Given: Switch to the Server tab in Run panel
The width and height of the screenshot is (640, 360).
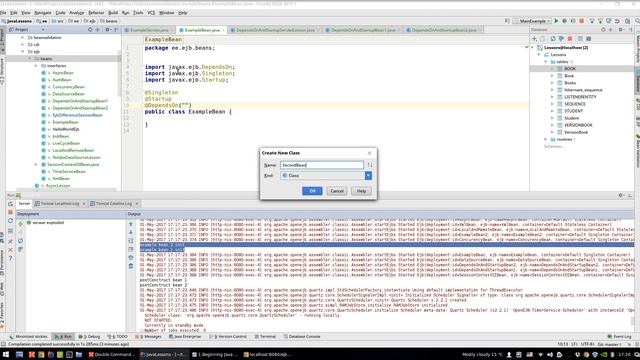Looking at the screenshot, I should click(x=24, y=203).
